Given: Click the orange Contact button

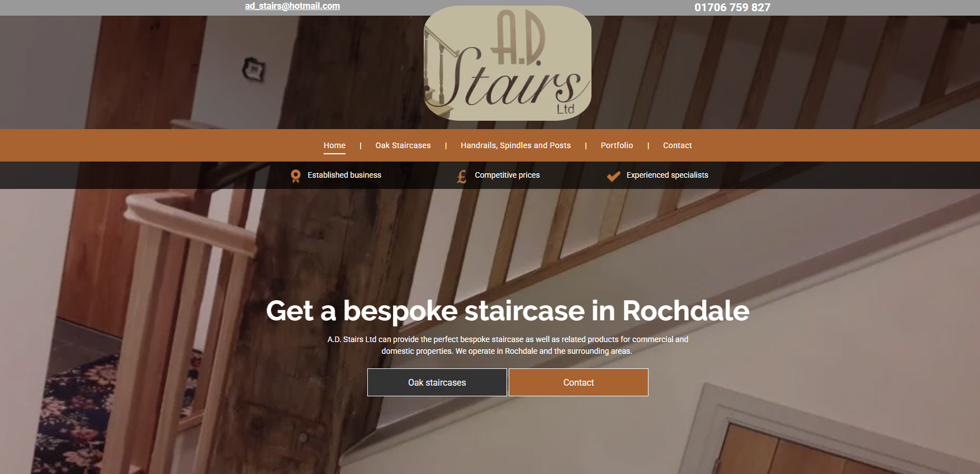Looking at the screenshot, I should (579, 382).
